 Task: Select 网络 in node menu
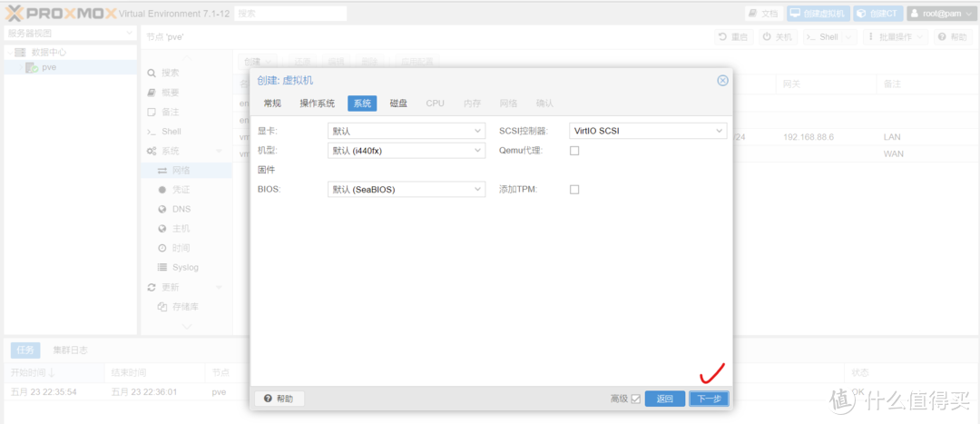186,170
